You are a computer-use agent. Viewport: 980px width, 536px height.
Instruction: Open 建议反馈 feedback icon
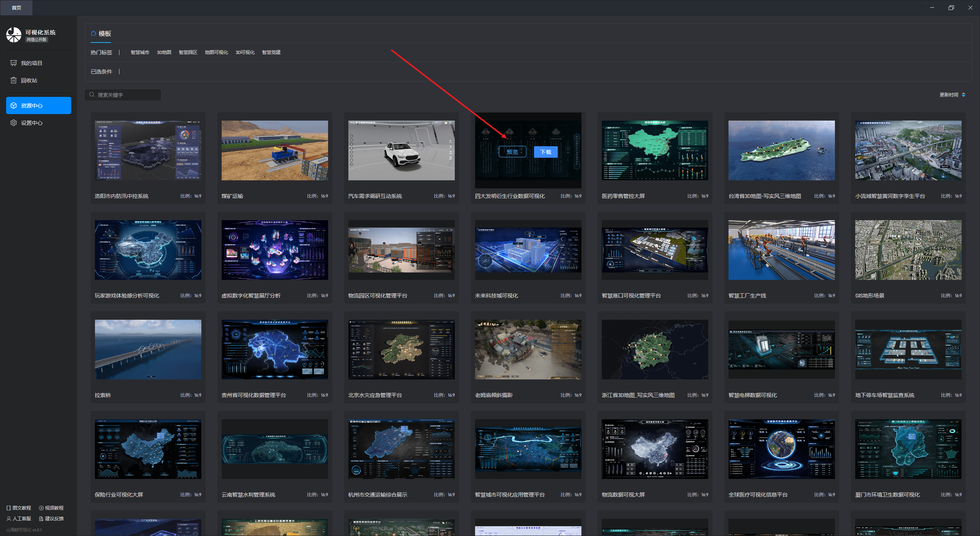tap(41, 518)
